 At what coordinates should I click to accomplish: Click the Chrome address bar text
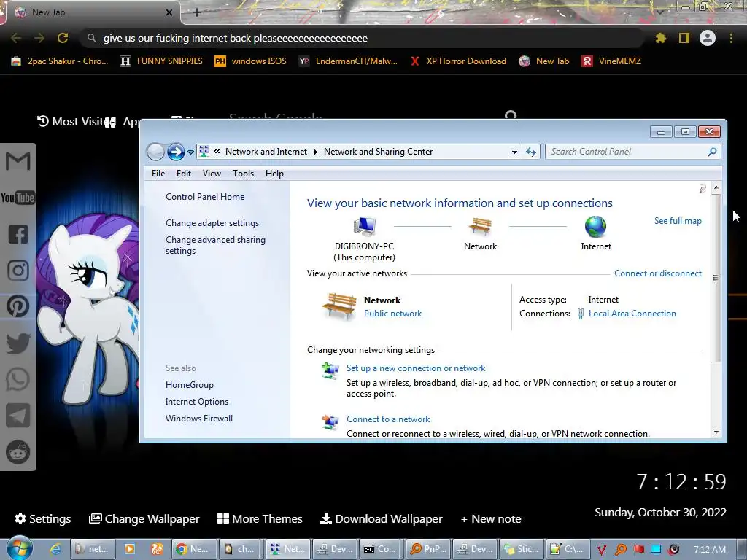pyautogui.click(x=236, y=38)
